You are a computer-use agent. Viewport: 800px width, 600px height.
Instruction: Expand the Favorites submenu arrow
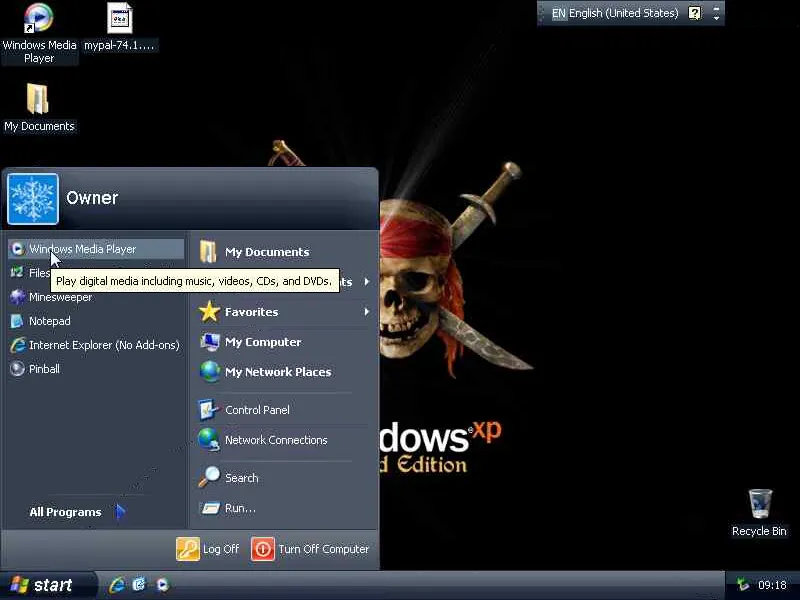[x=366, y=312]
